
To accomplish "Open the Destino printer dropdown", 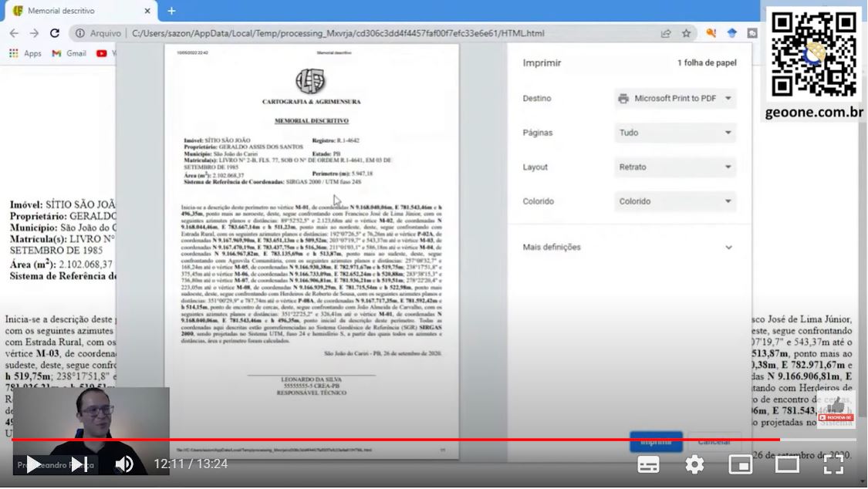I will [x=675, y=99].
